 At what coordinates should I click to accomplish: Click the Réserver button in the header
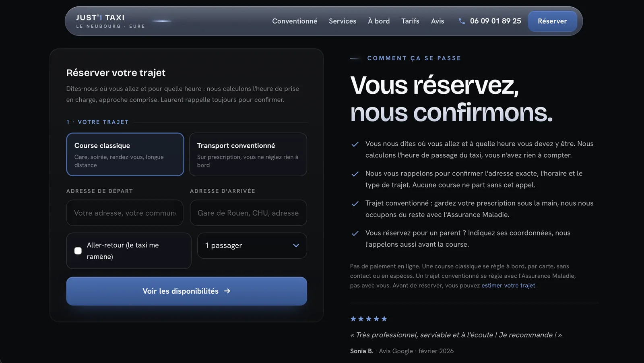[552, 21]
